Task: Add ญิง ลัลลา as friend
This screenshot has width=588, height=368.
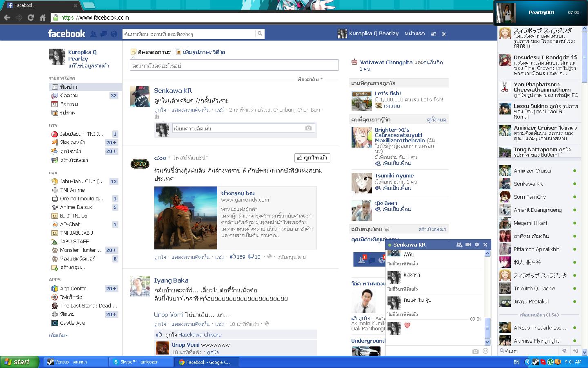Action: pyautogui.click(x=394, y=209)
